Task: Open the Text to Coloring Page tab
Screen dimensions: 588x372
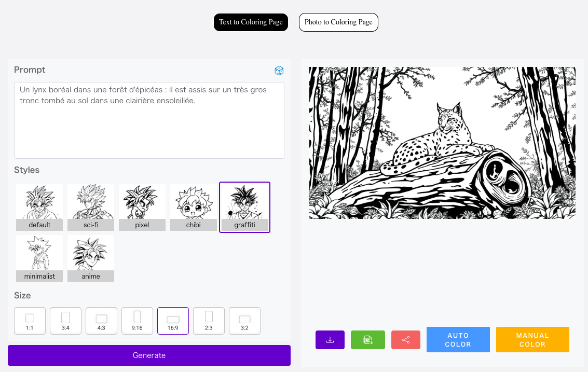Action: coord(251,22)
